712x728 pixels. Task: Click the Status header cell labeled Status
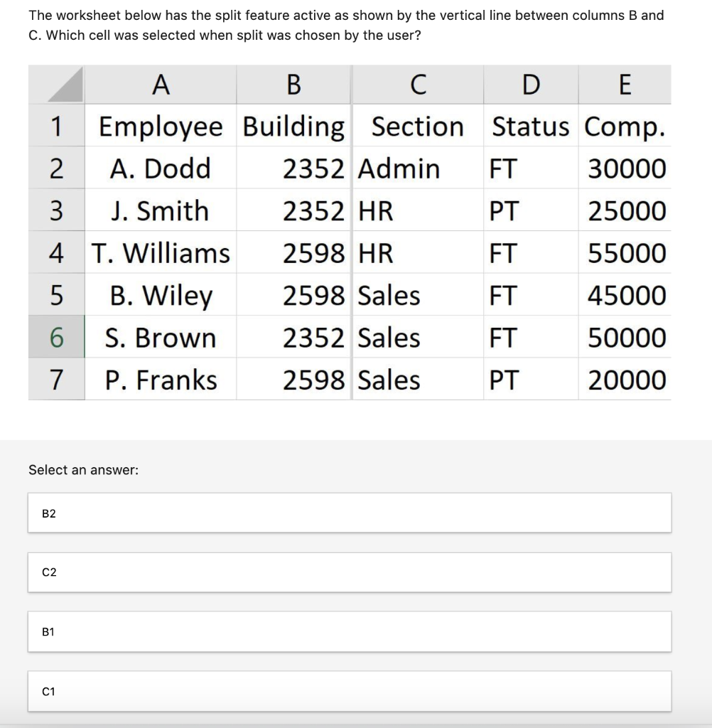tap(531, 126)
